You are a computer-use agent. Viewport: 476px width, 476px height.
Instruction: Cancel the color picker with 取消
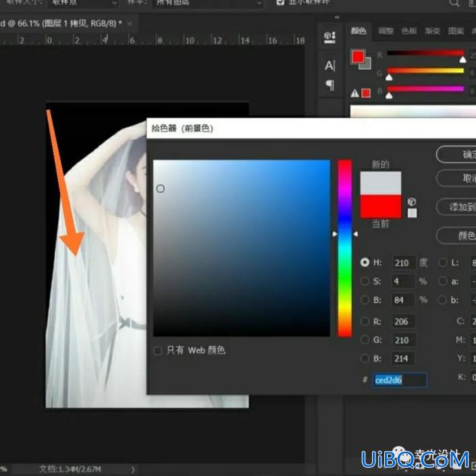click(x=456, y=178)
